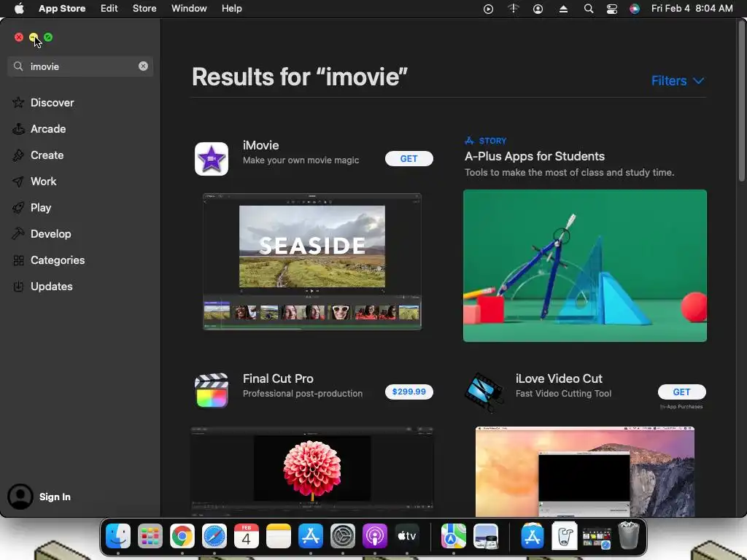Screen dimensions: 747x560
Task: Open the Edit menu
Action: (x=109, y=9)
